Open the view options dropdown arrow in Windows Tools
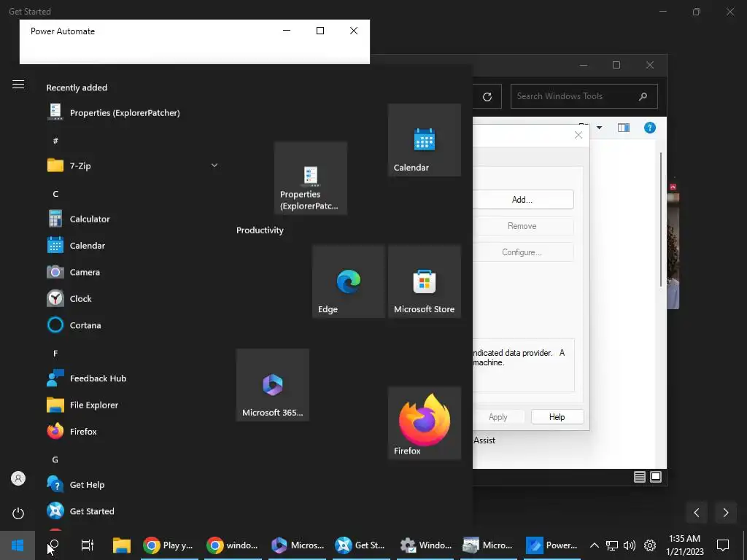 point(600,128)
